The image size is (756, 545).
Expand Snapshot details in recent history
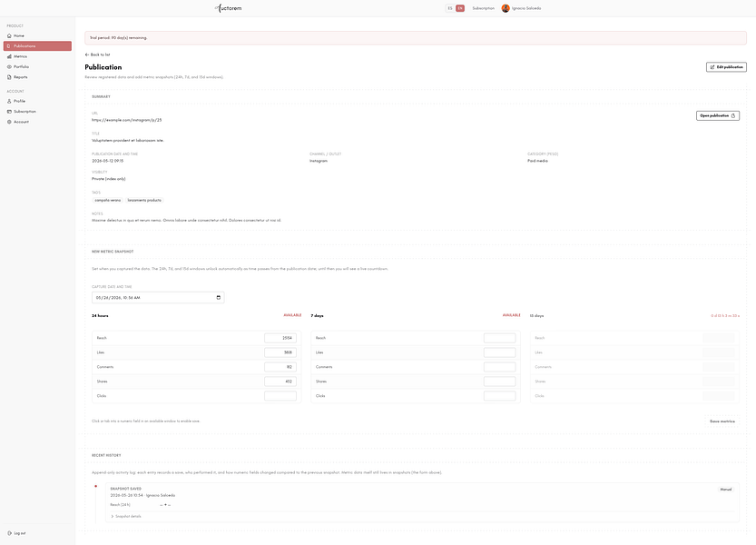pyautogui.click(x=126, y=517)
